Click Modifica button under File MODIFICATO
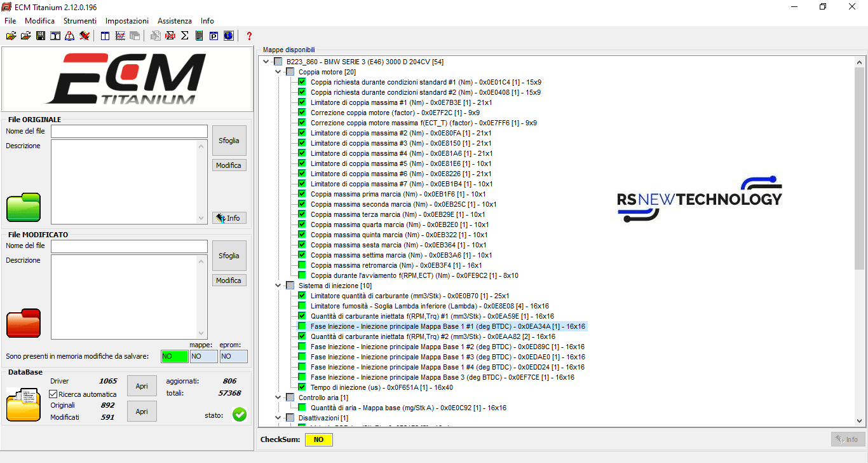Image resolution: width=868 pixels, height=463 pixels. click(x=229, y=280)
